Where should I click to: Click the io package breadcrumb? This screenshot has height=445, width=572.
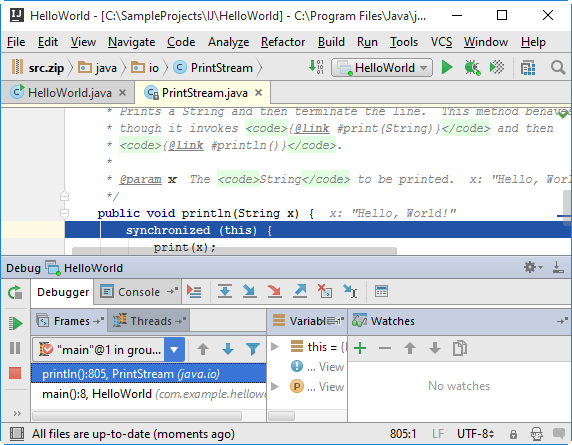[x=145, y=67]
